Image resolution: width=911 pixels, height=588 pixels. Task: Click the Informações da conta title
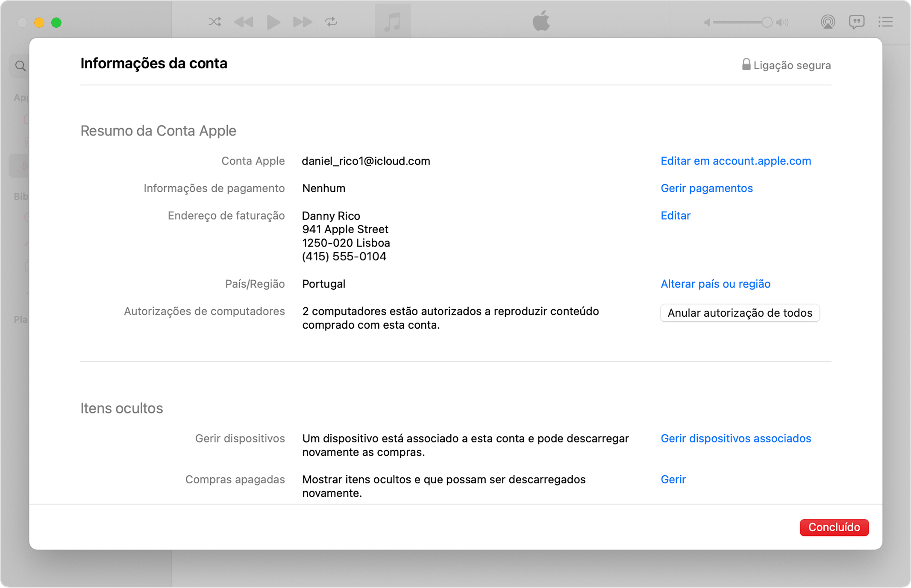click(154, 64)
